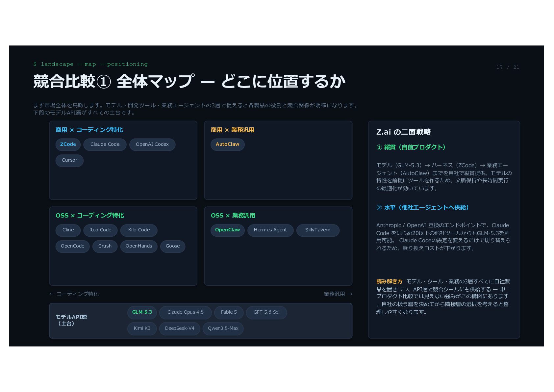Click the ZCode chip
The height and width of the screenshot is (392, 554).
pyautogui.click(x=68, y=144)
